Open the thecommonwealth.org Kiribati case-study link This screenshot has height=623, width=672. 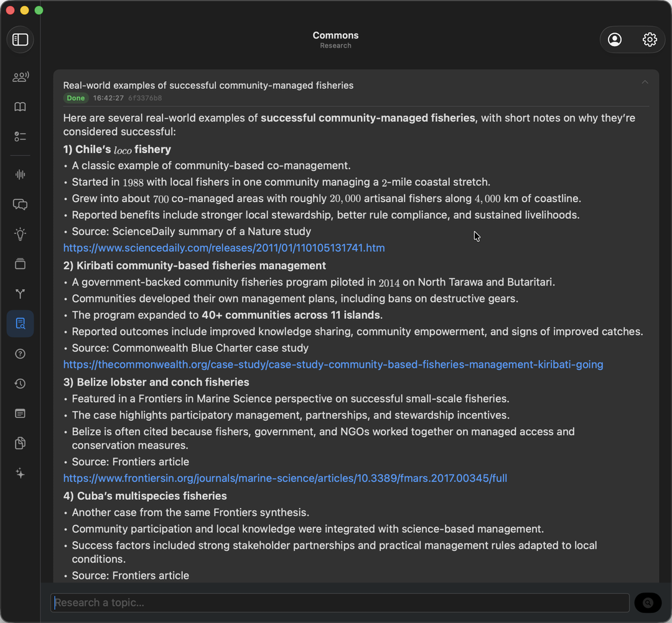pyautogui.click(x=333, y=364)
